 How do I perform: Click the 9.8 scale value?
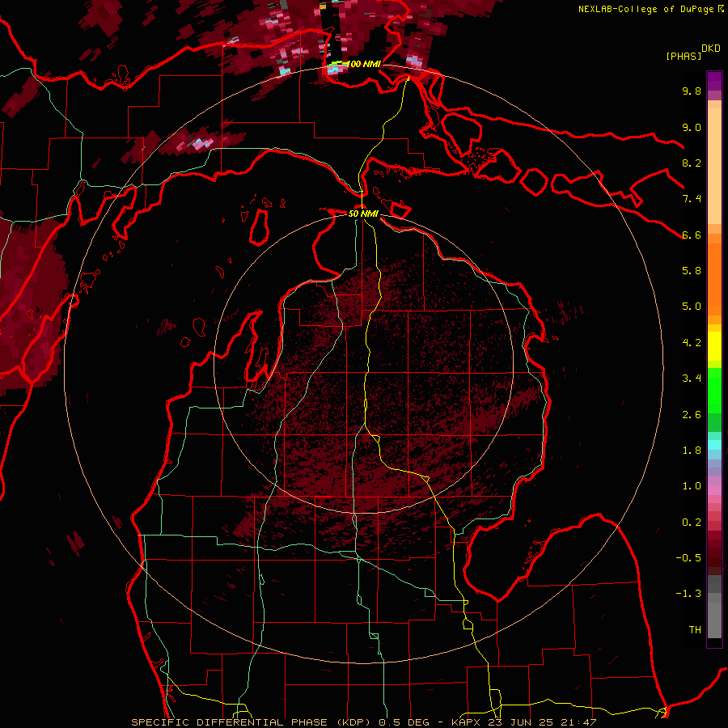(x=692, y=91)
